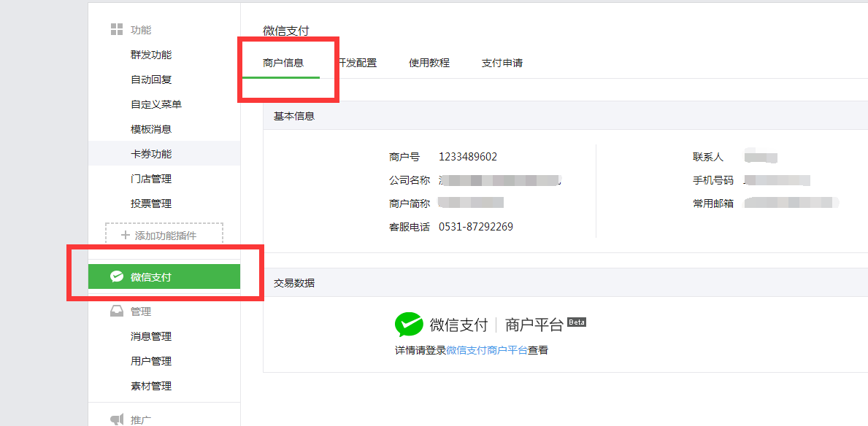Image resolution: width=868 pixels, height=426 pixels.
Task: Switch to the 使用教程 tab
Action: (429, 63)
